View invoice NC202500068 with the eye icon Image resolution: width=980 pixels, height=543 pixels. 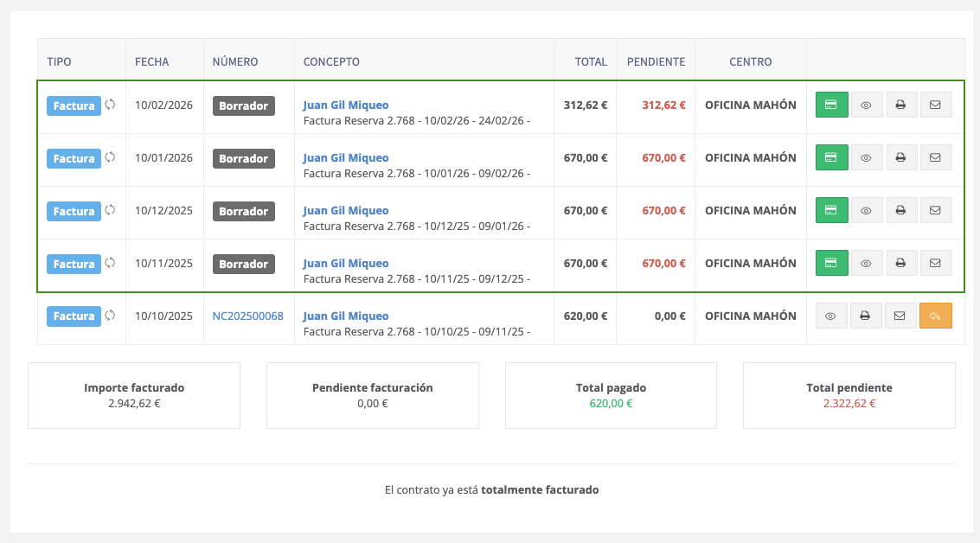830,316
